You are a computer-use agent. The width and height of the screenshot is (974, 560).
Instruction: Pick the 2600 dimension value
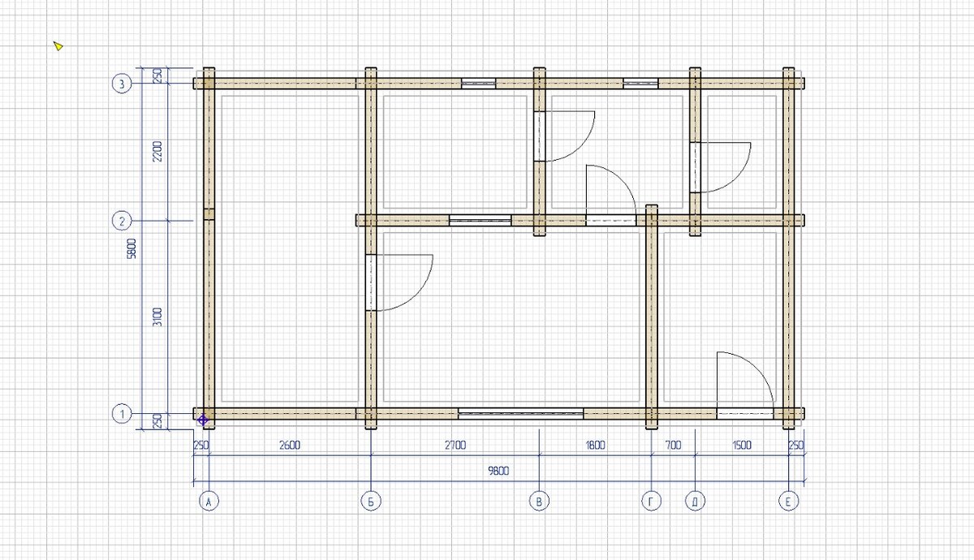pos(290,446)
